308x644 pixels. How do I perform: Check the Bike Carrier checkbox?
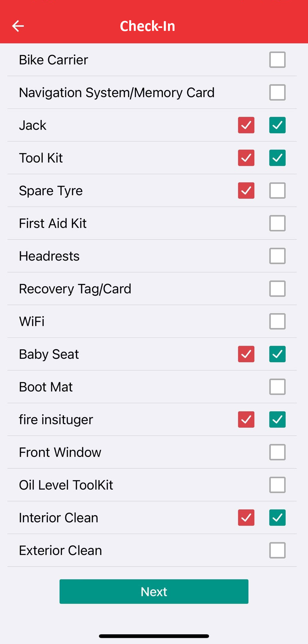277,60
